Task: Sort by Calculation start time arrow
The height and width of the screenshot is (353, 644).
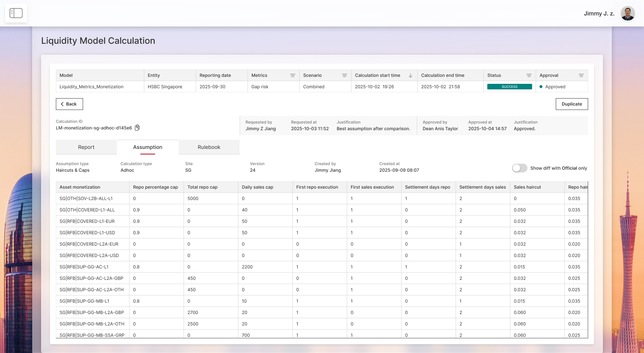Action: pyautogui.click(x=411, y=75)
